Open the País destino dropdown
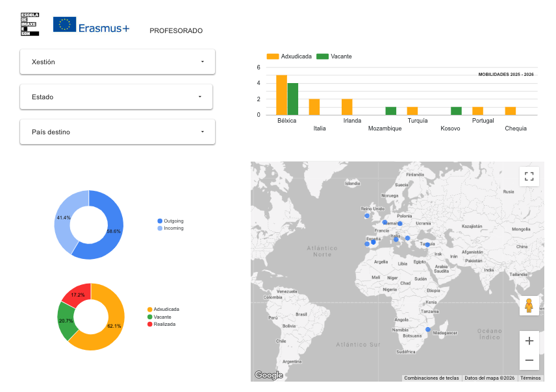The image size is (556, 392). 118,132
